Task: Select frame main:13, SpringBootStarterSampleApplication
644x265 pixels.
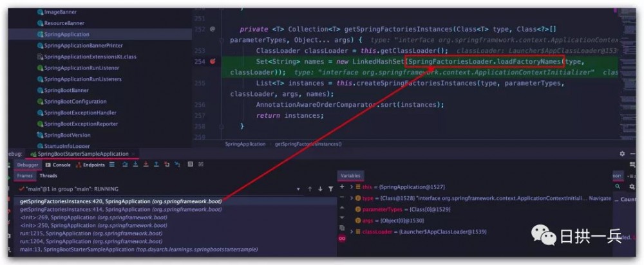Action: tap(176, 250)
